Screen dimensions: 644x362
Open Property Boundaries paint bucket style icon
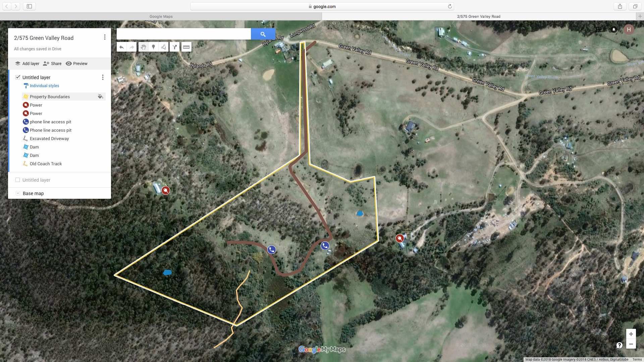100,97
